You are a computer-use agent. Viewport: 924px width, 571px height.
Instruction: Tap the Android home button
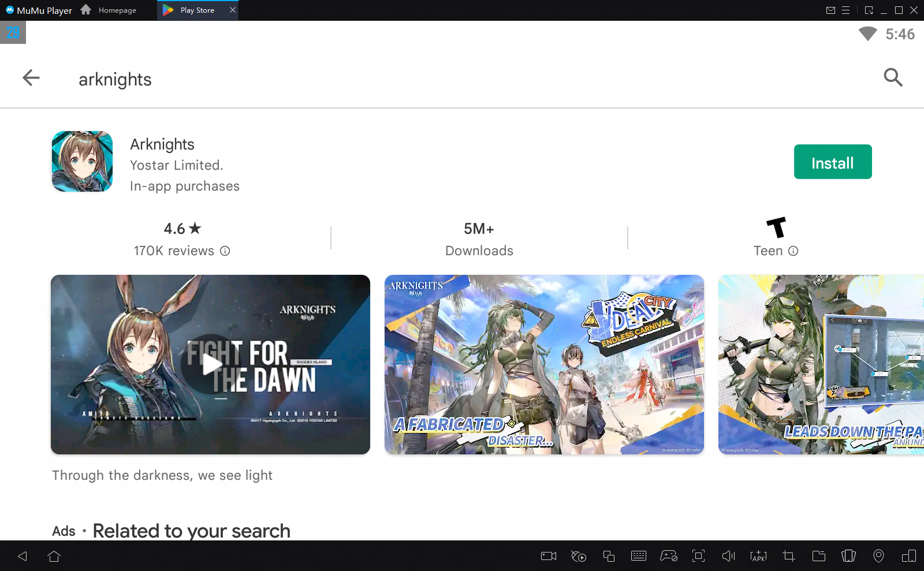pyautogui.click(x=54, y=556)
